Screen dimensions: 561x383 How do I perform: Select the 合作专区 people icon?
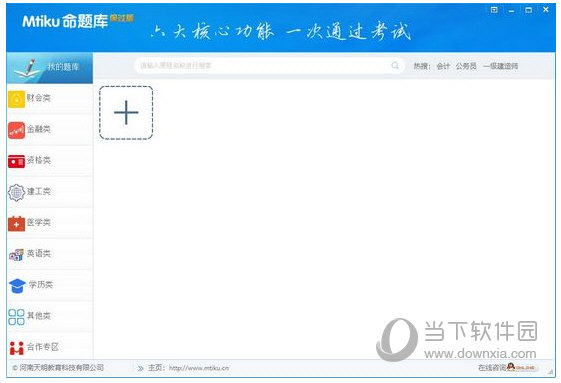(16, 348)
